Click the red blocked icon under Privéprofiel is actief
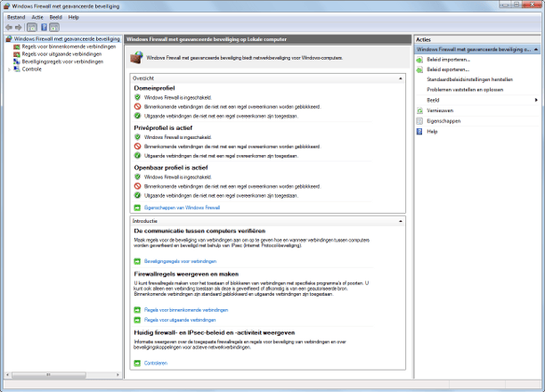Screen dimensions: 545x392 click(137, 146)
